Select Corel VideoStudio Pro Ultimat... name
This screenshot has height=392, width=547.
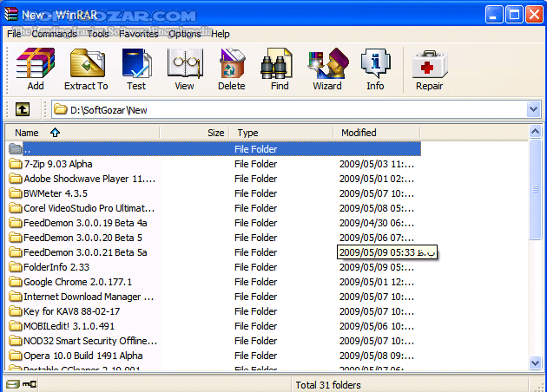89,208
